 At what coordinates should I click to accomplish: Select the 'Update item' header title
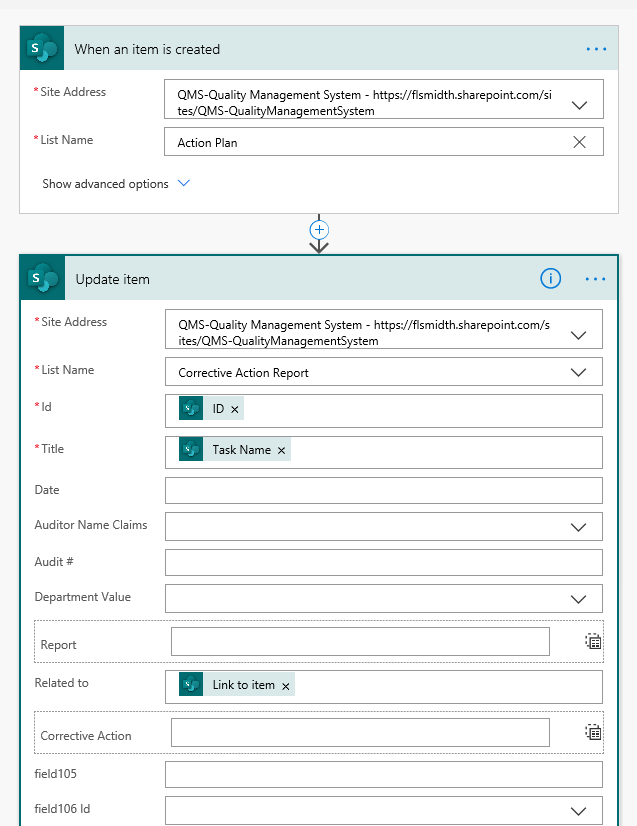tap(113, 279)
